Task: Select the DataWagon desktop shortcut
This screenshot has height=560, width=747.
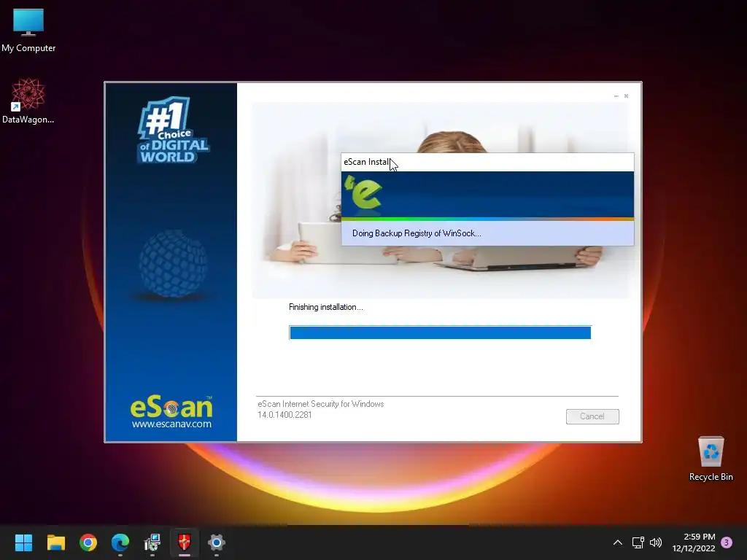Action: (x=28, y=101)
